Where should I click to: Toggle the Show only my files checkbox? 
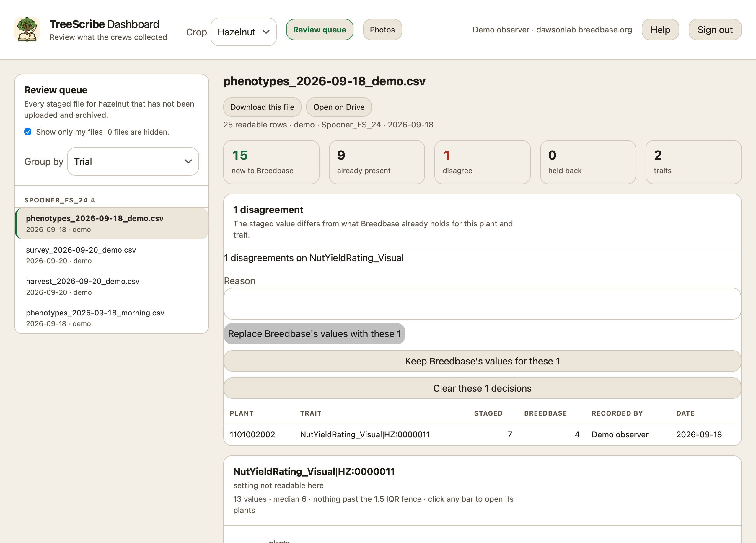28,132
